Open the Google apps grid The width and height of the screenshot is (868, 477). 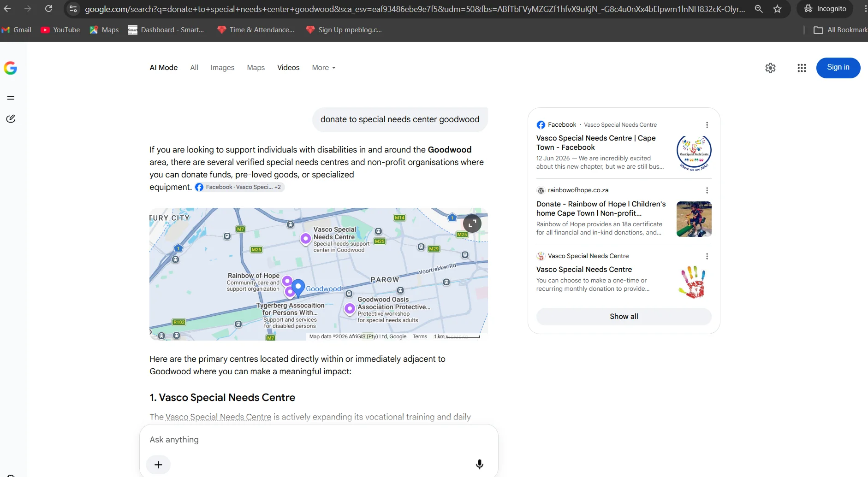tap(802, 68)
